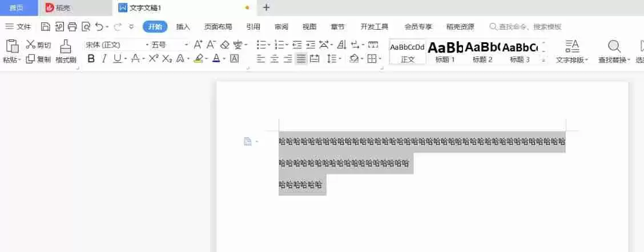Decrease paragraph indent
The width and height of the screenshot is (644, 252).
coord(297,45)
